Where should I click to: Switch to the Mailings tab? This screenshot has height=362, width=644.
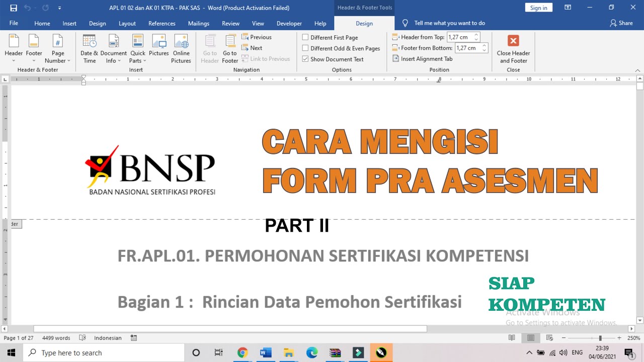tap(198, 23)
